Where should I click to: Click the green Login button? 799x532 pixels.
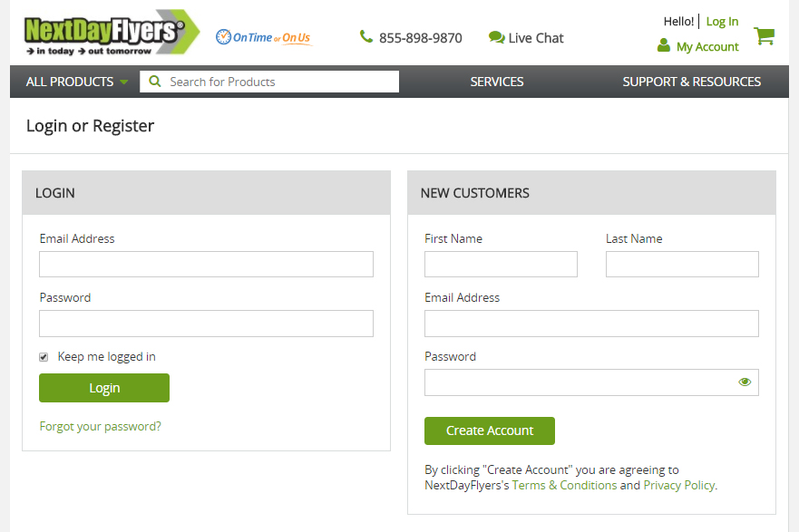[104, 388]
